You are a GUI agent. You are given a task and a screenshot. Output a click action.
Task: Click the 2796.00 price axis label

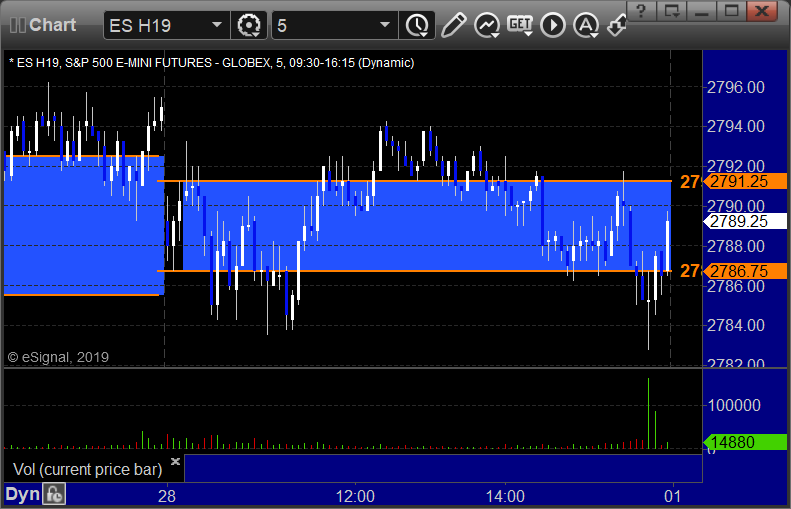736,87
